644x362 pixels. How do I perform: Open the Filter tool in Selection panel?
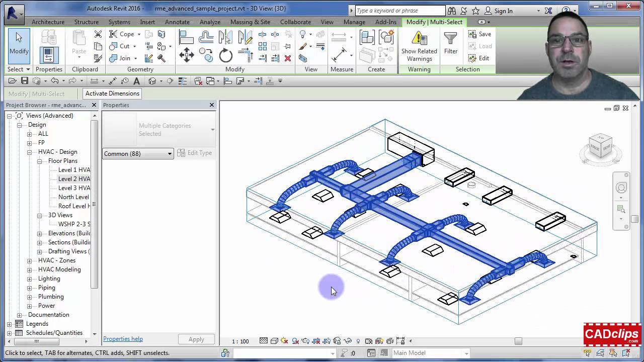(x=450, y=46)
